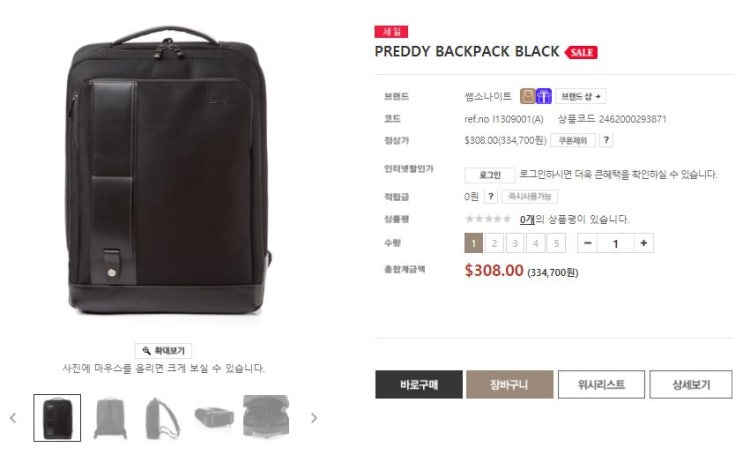Click question mark icon beside 0원 적립금
The height and width of the screenshot is (455, 743).
491,196
